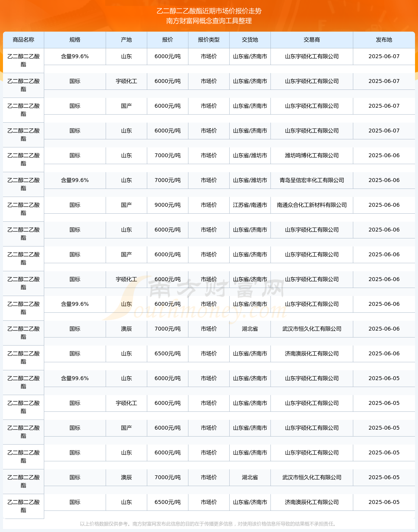Click 6500元/吨 in the 2025-06-05 row

[167, 502]
